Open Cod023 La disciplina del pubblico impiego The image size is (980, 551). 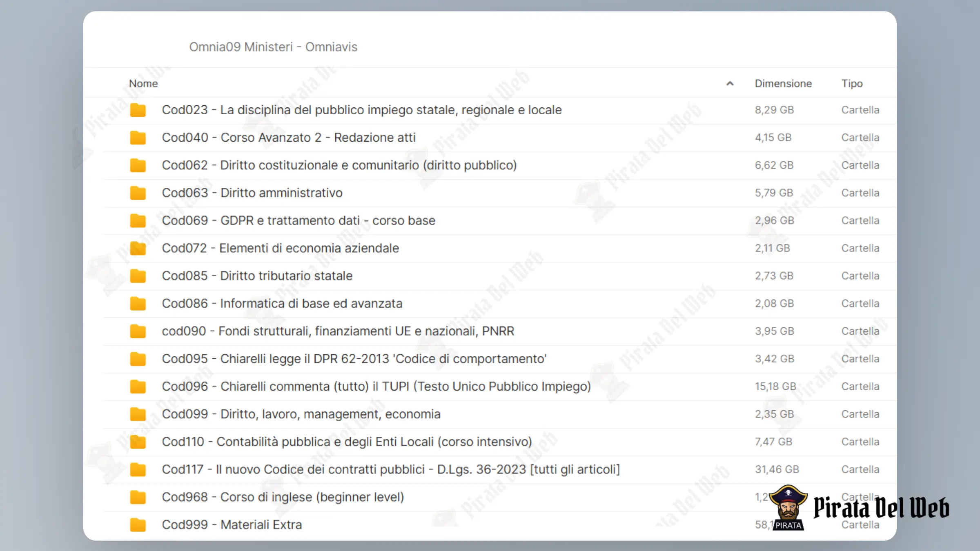point(362,110)
